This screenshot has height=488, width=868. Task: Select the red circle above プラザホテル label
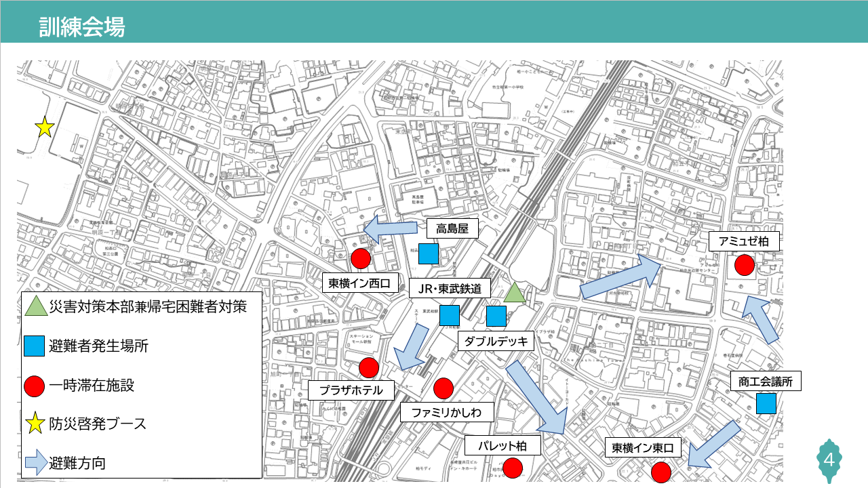(369, 367)
